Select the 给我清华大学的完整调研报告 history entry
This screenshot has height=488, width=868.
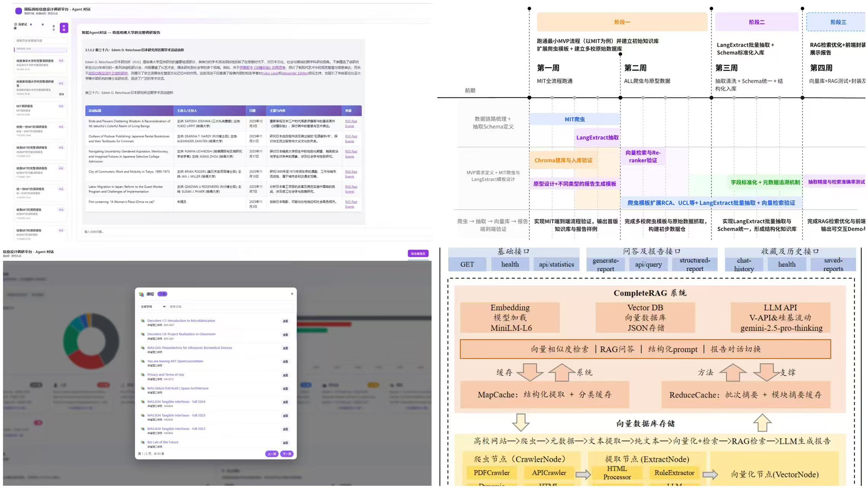coord(35,61)
